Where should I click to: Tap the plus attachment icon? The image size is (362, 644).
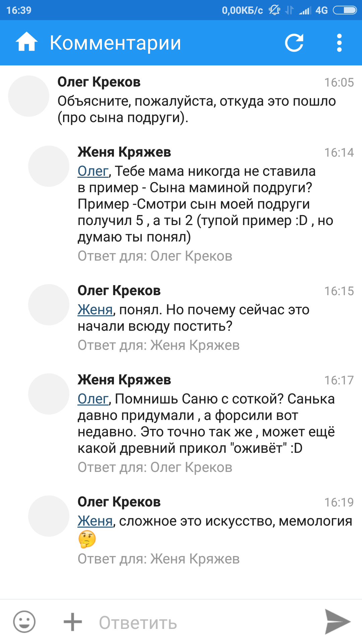[x=73, y=622]
